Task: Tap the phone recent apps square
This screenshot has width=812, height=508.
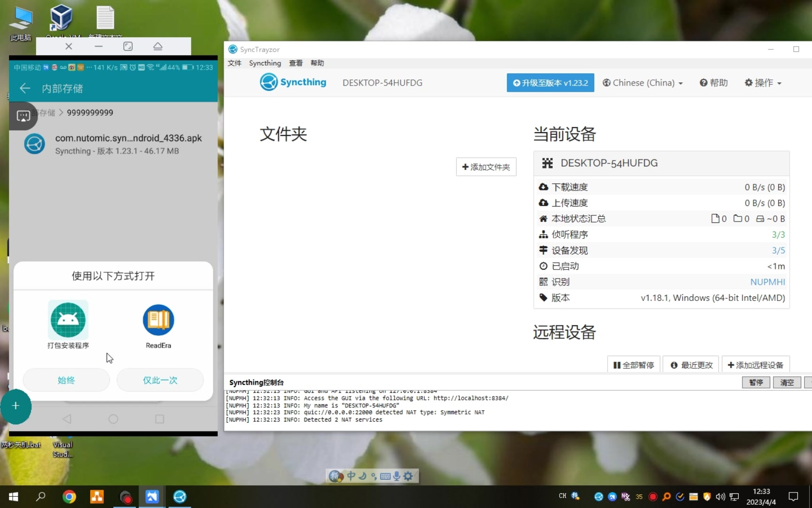Action: pyautogui.click(x=160, y=419)
